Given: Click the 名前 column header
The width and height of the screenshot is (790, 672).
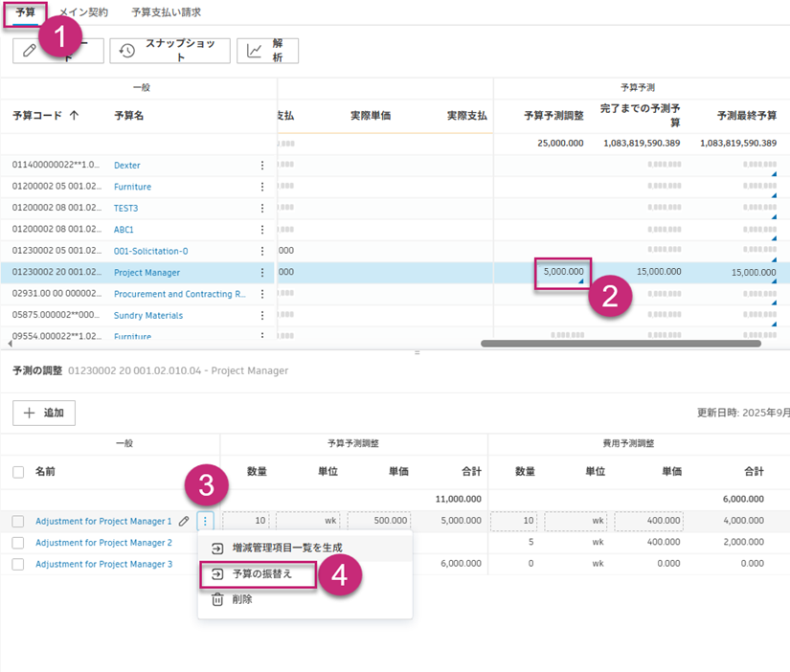Looking at the screenshot, I should click(x=45, y=472).
